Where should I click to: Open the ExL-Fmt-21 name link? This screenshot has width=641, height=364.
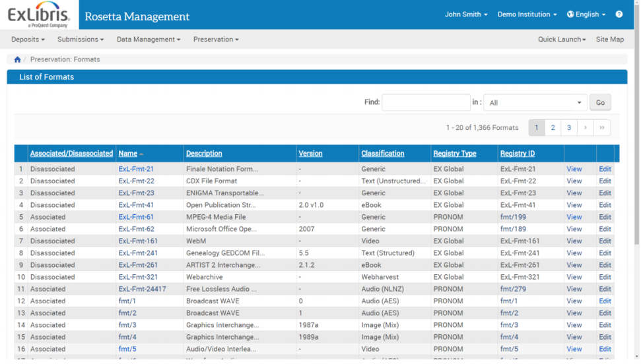136,169
